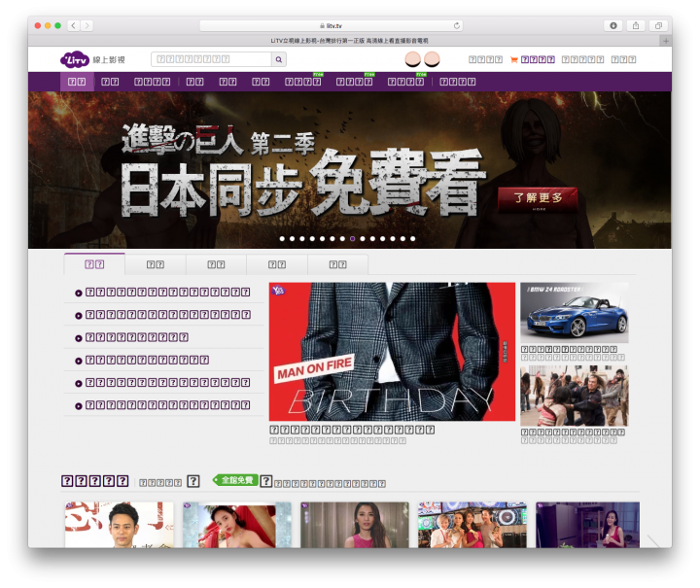The image size is (700, 588).
Task: Open thumbnail of group in game arcade
Action: pyautogui.click(x=472, y=525)
